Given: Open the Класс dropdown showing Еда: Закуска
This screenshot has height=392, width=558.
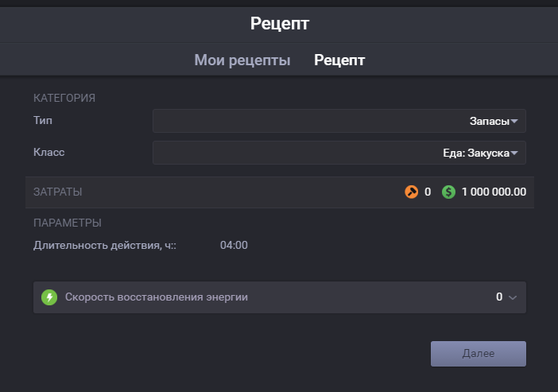Looking at the screenshot, I should point(339,153).
